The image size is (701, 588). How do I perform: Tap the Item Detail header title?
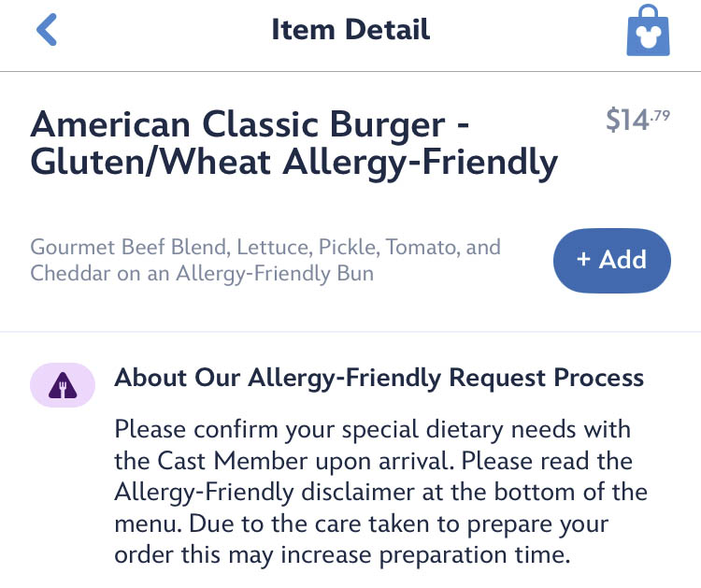[350, 30]
